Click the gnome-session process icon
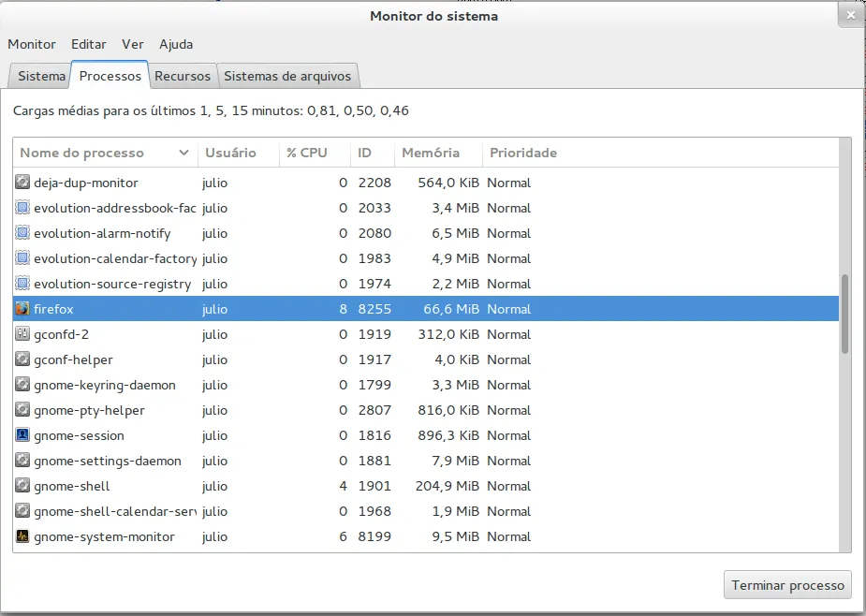Image resolution: width=866 pixels, height=616 pixels. [22, 435]
